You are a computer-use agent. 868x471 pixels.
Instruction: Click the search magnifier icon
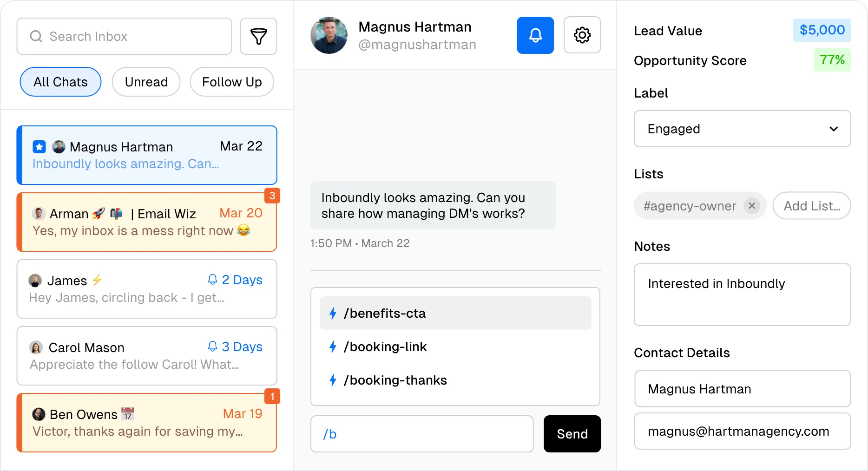[36, 36]
